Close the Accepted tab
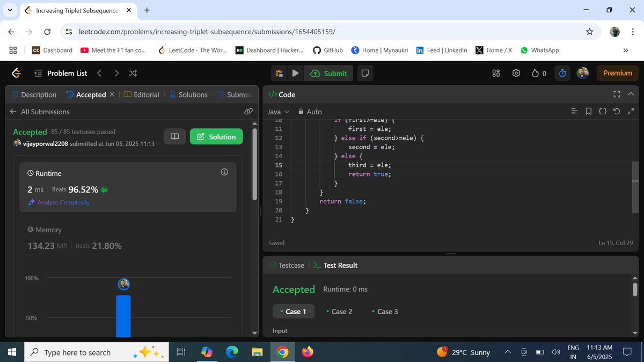 112,94
